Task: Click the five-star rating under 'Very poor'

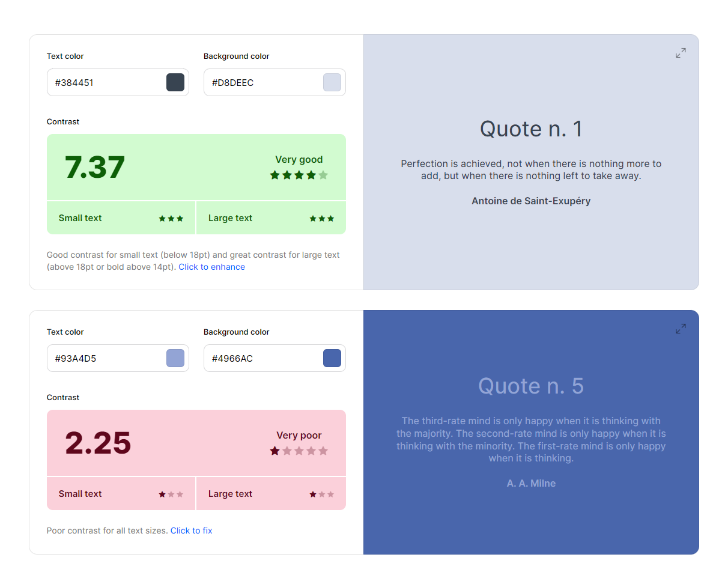Action: [x=299, y=451]
